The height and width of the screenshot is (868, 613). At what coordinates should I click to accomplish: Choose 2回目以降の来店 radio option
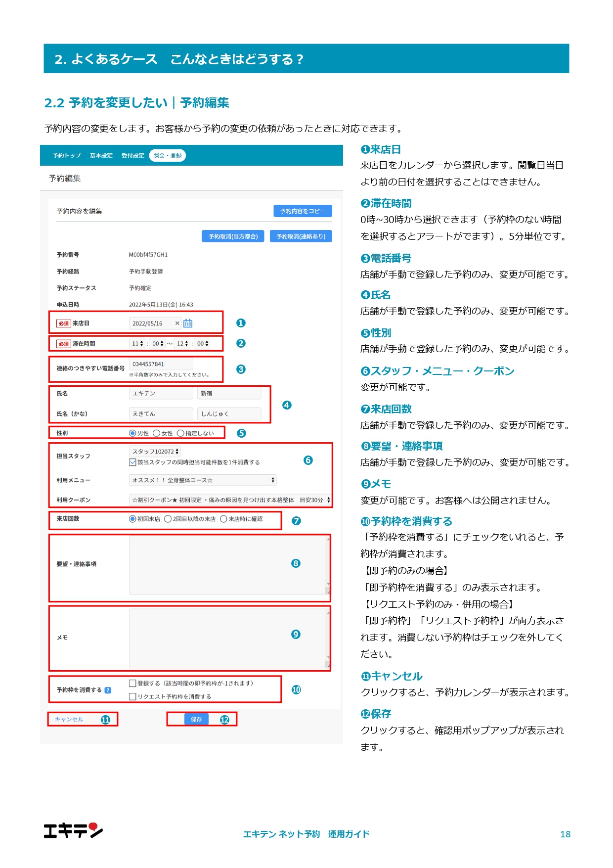pos(168,519)
